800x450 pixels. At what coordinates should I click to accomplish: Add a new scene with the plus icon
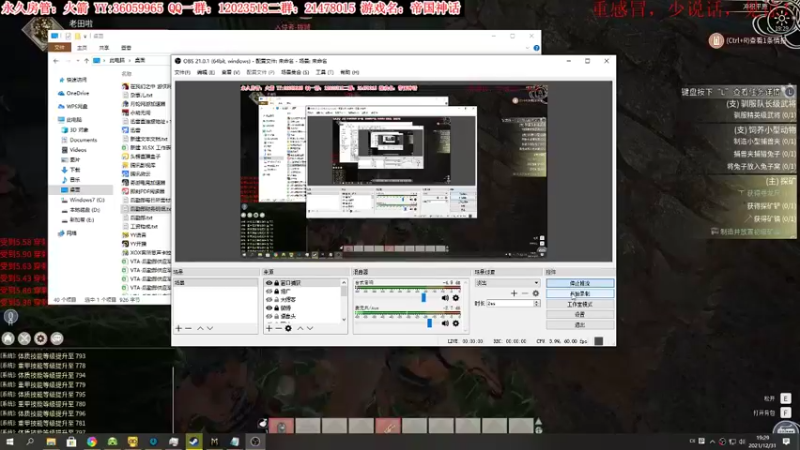[x=179, y=329]
